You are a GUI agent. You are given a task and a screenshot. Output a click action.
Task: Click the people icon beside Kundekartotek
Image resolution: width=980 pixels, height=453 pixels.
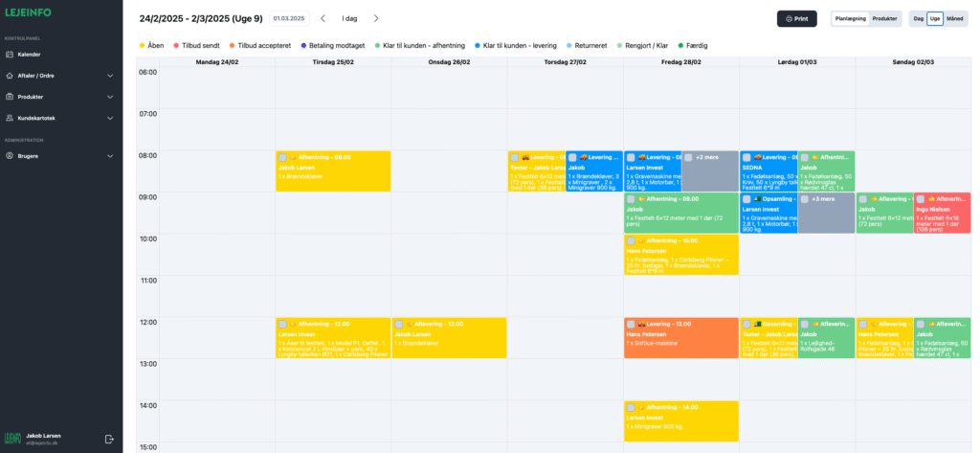coord(10,118)
